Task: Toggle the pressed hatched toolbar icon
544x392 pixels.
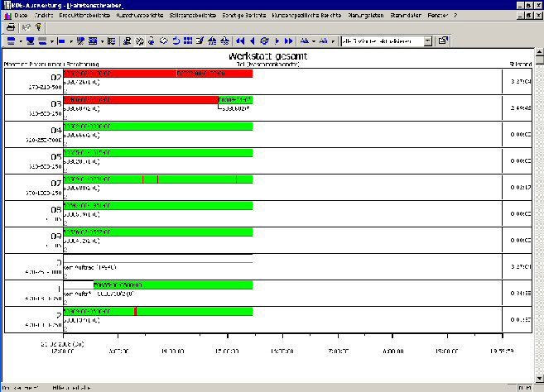Action: [x=140, y=41]
